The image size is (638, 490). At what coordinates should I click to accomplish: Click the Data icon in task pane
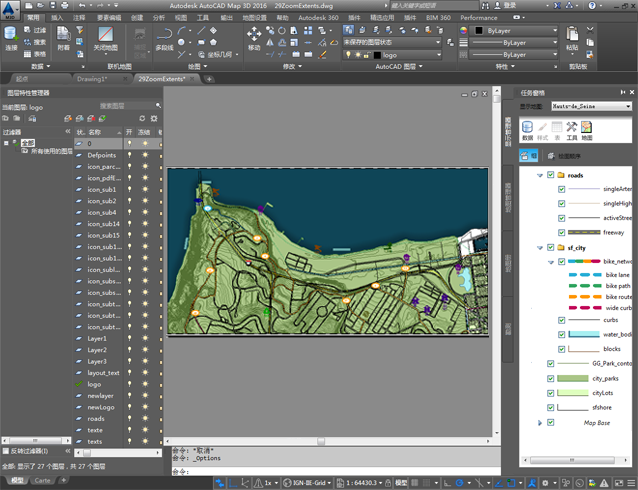click(527, 128)
